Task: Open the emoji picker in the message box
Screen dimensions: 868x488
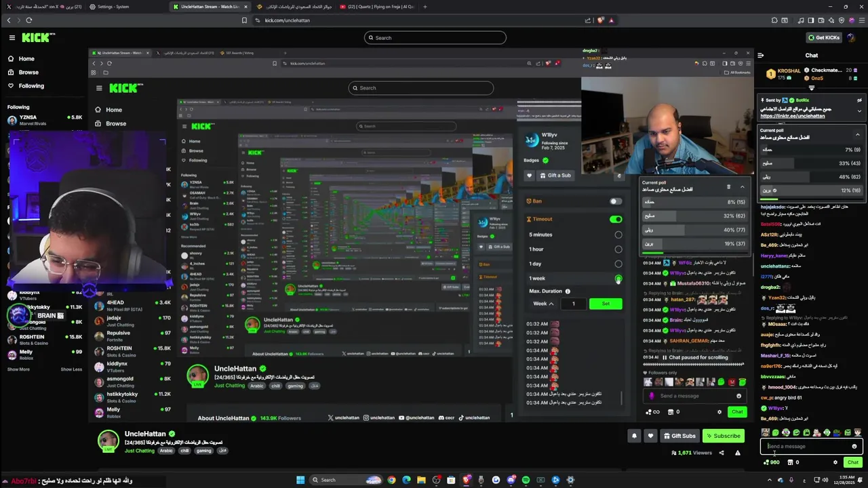Action: (x=854, y=446)
